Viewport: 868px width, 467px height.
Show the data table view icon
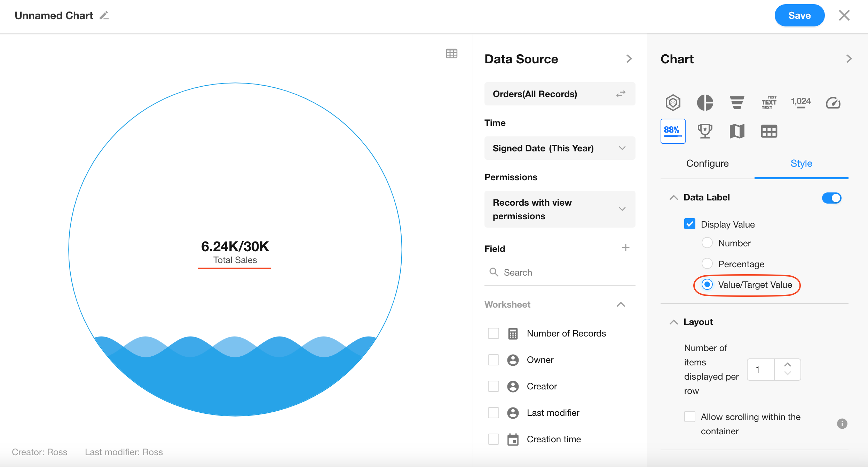(x=451, y=54)
